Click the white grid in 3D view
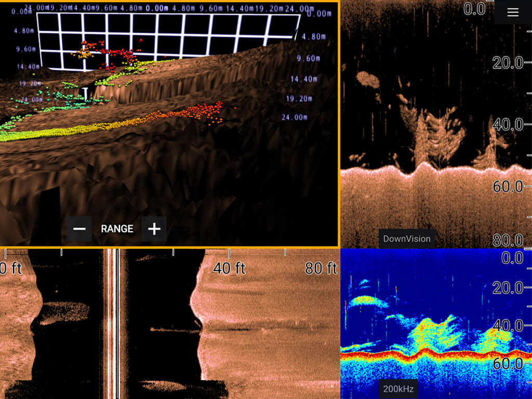The image size is (532, 399). pyautogui.click(x=168, y=41)
